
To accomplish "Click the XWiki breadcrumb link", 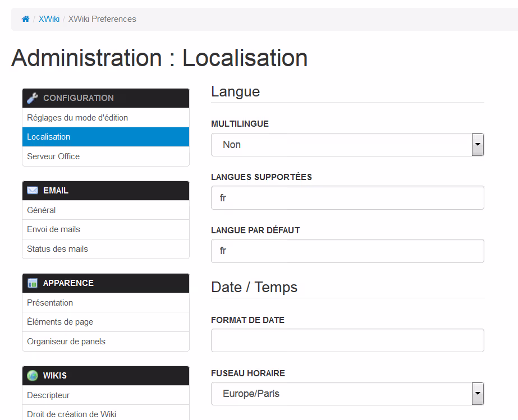I will (x=49, y=19).
